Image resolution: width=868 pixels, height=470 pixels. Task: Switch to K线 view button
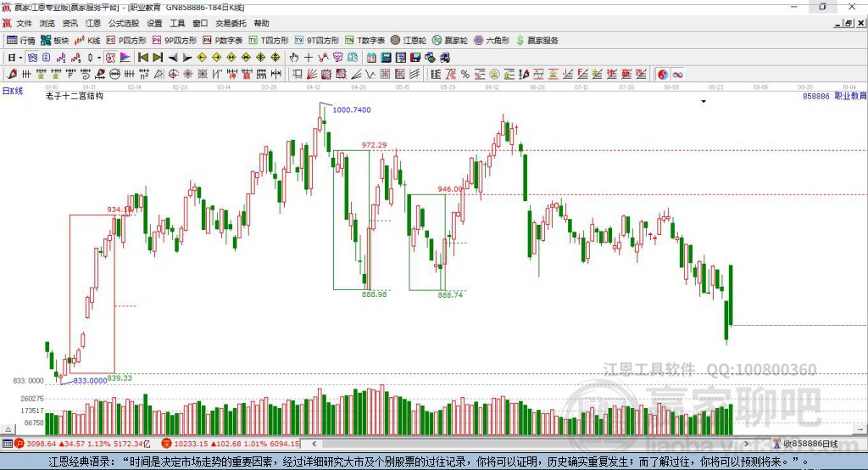[87, 41]
